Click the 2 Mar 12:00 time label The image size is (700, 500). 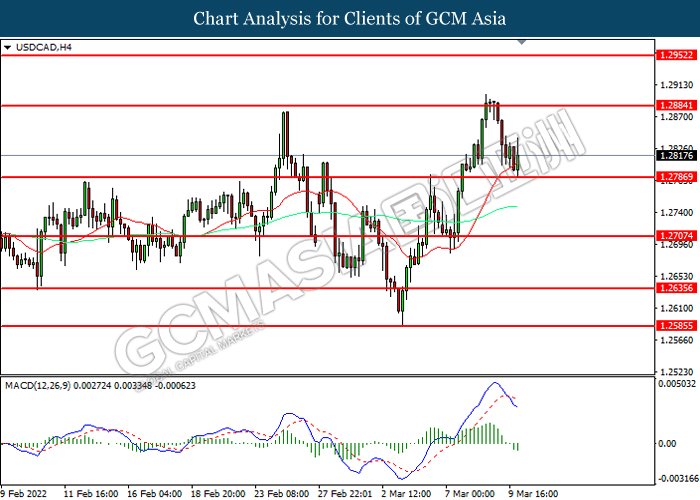pyautogui.click(x=406, y=493)
